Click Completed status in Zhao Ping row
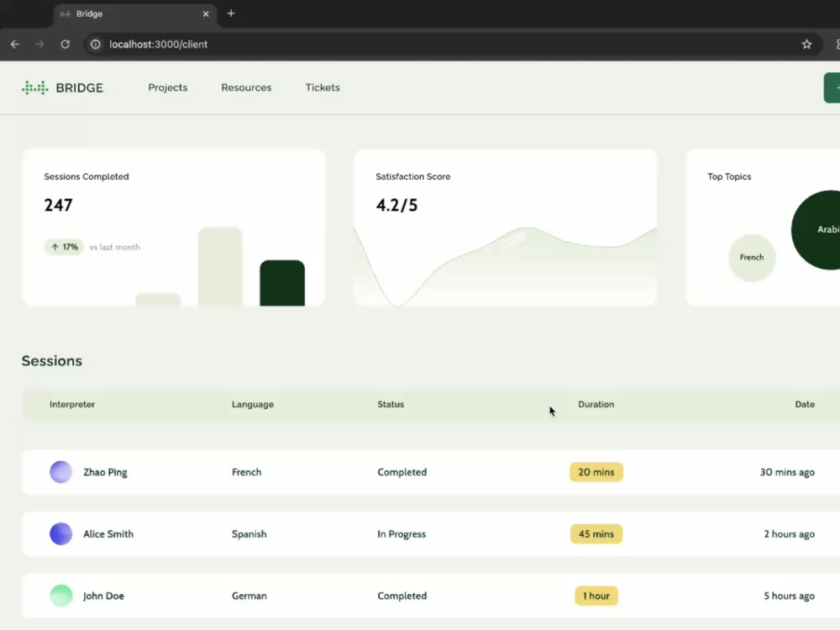This screenshot has height=630, width=840. pos(402,472)
